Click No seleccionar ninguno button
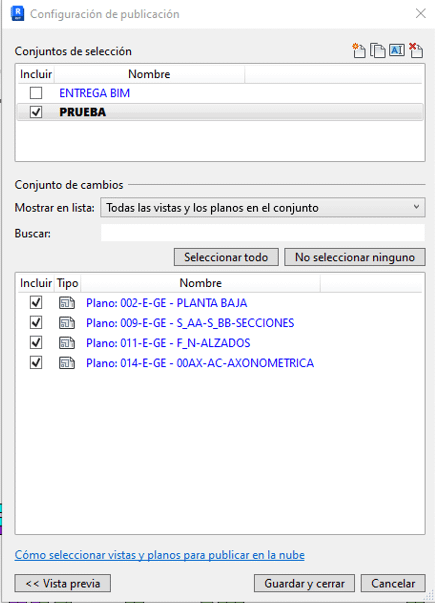This screenshot has width=435, height=603. click(355, 257)
